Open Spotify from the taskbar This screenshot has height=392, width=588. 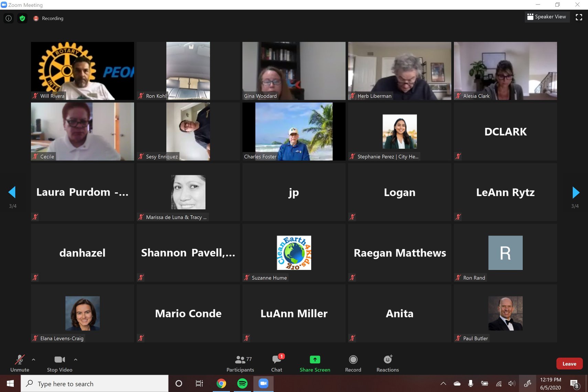click(242, 383)
